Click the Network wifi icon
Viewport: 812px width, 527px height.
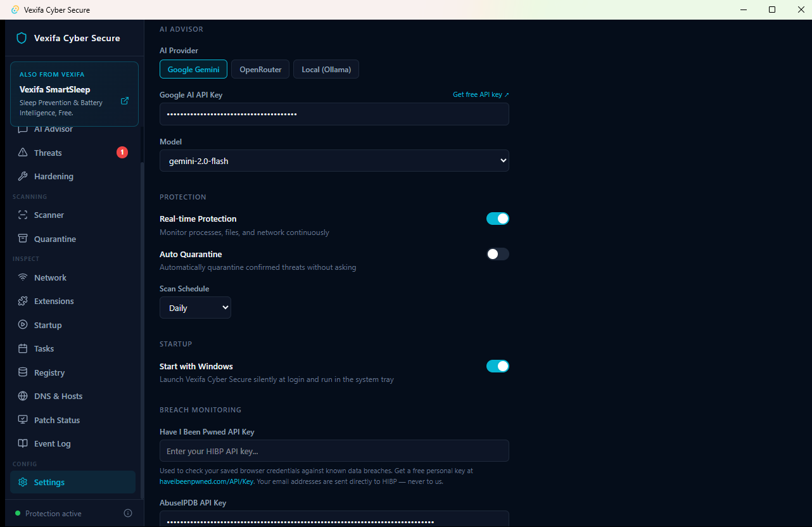coord(23,277)
